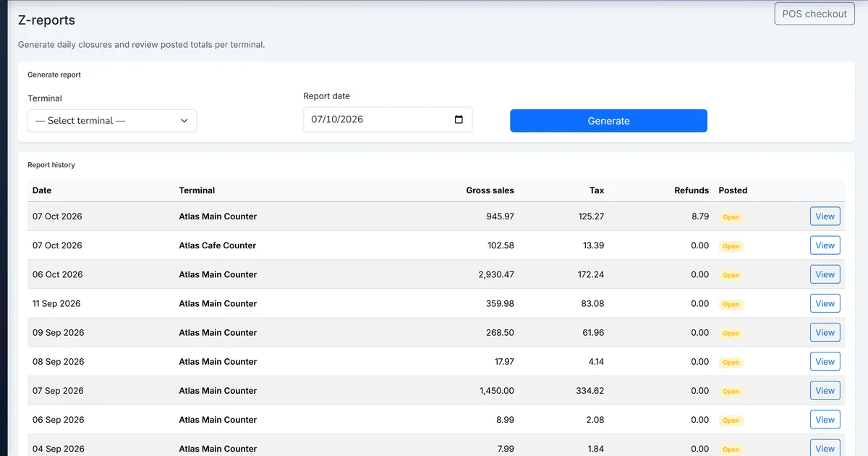Click the Tax column header
This screenshot has width=868, height=456.
click(597, 190)
